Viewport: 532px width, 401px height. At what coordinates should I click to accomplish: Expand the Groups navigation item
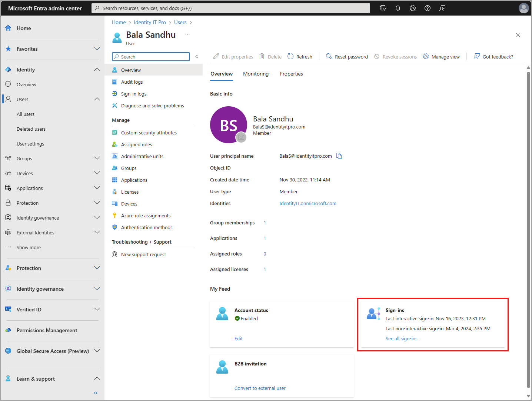pyautogui.click(x=97, y=158)
